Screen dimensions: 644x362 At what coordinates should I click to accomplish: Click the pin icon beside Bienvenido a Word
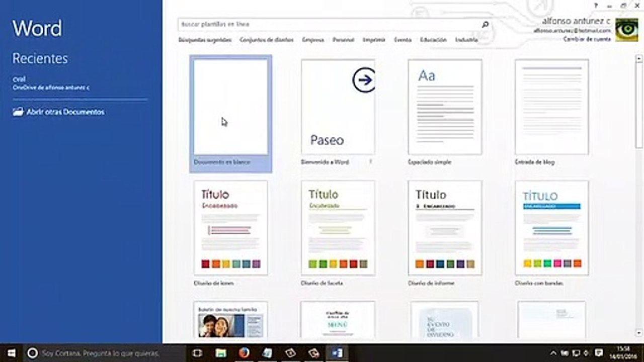[371, 162]
